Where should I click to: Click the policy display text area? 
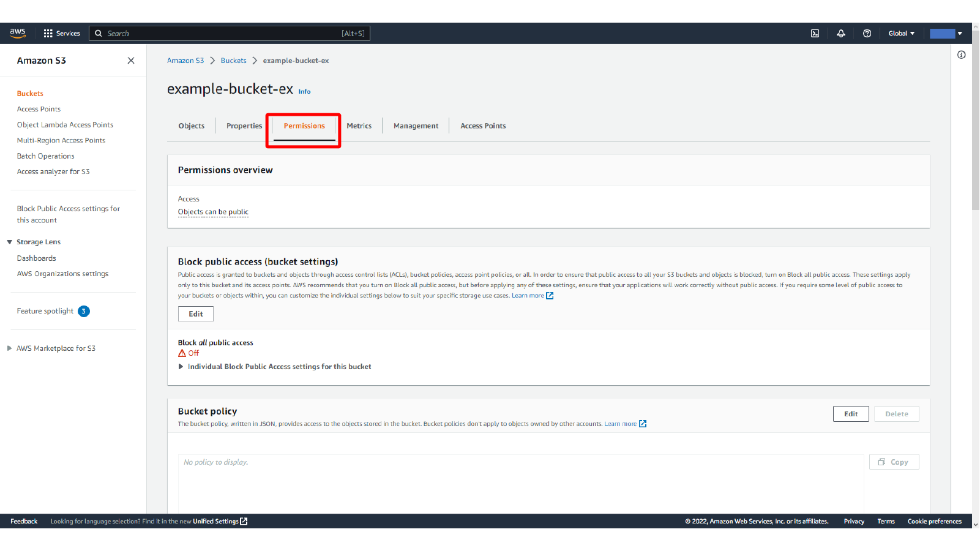coord(520,484)
